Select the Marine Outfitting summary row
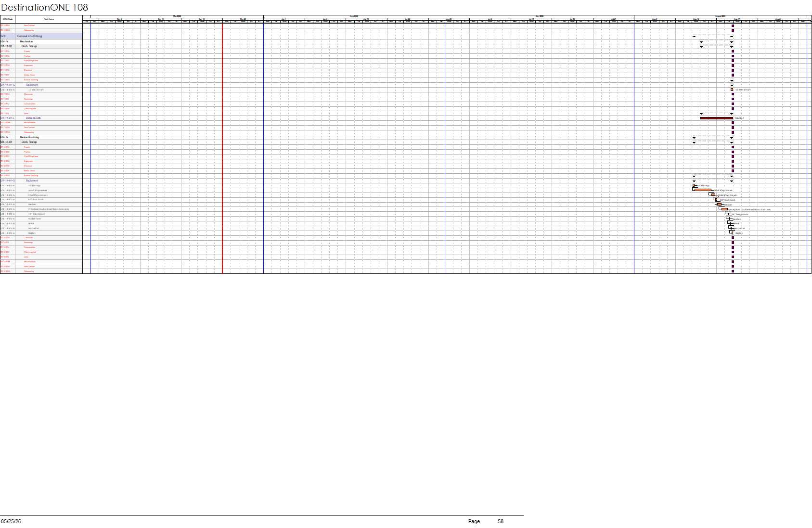Viewport: 812px width, 528px height. 41,137
